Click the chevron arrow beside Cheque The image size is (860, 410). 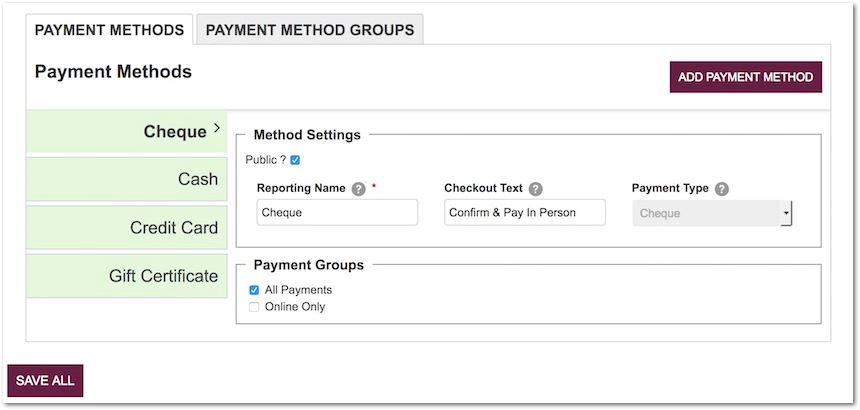click(217, 130)
